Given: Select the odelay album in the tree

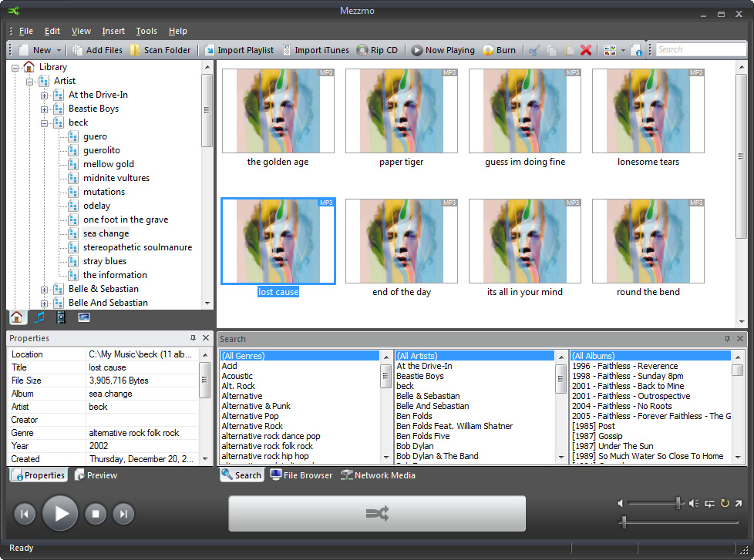Looking at the screenshot, I should pyautogui.click(x=96, y=206).
